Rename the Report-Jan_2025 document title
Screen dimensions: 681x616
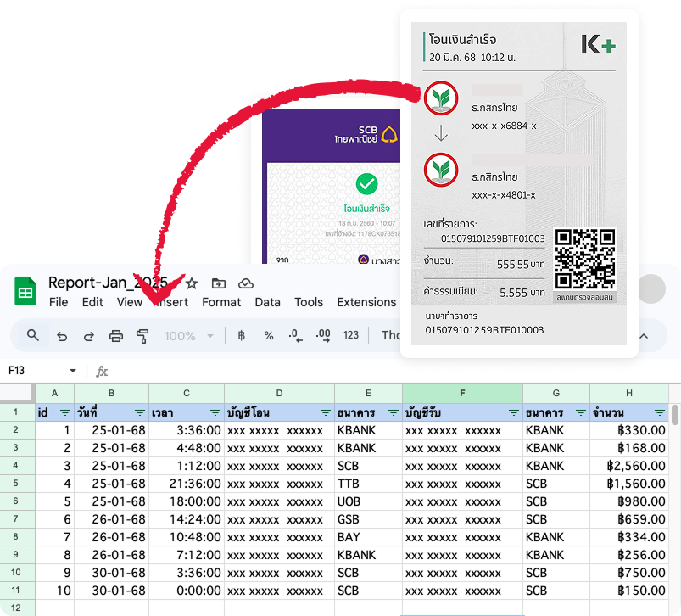click(x=109, y=283)
